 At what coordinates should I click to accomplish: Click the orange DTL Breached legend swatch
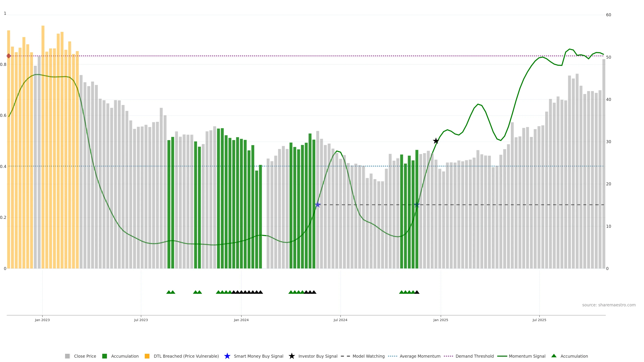pos(147,356)
